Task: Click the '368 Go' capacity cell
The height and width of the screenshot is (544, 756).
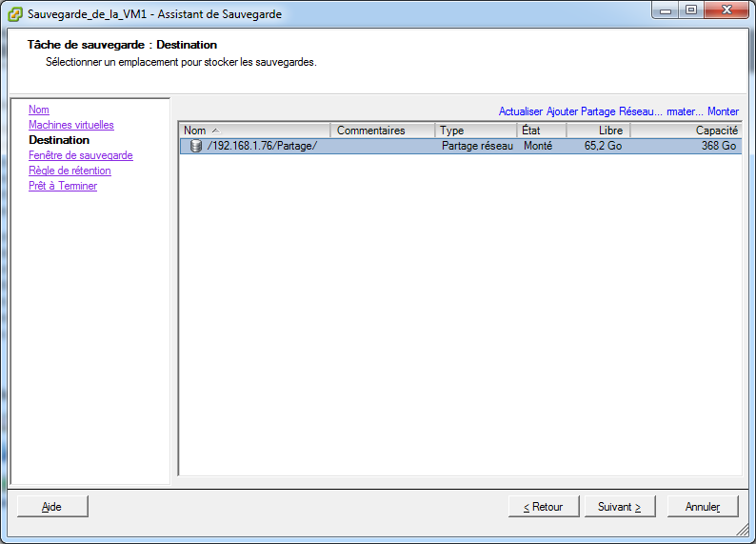Action: click(x=719, y=146)
